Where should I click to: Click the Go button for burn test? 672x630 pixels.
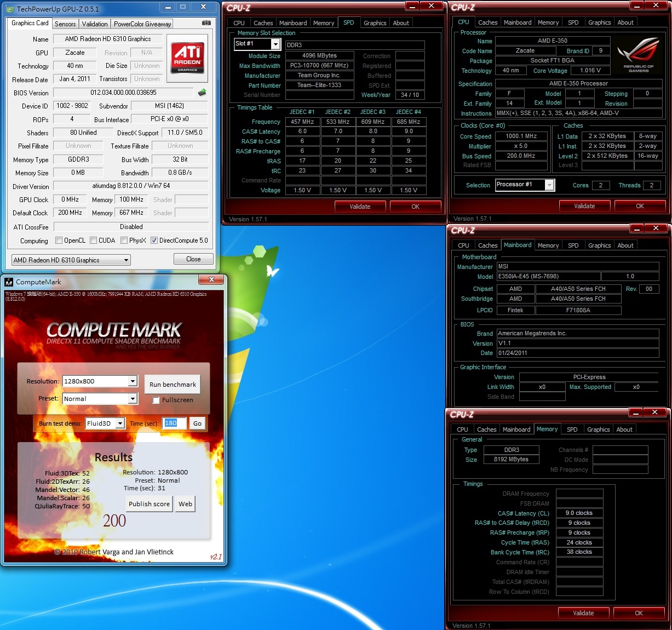pos(198,423)
